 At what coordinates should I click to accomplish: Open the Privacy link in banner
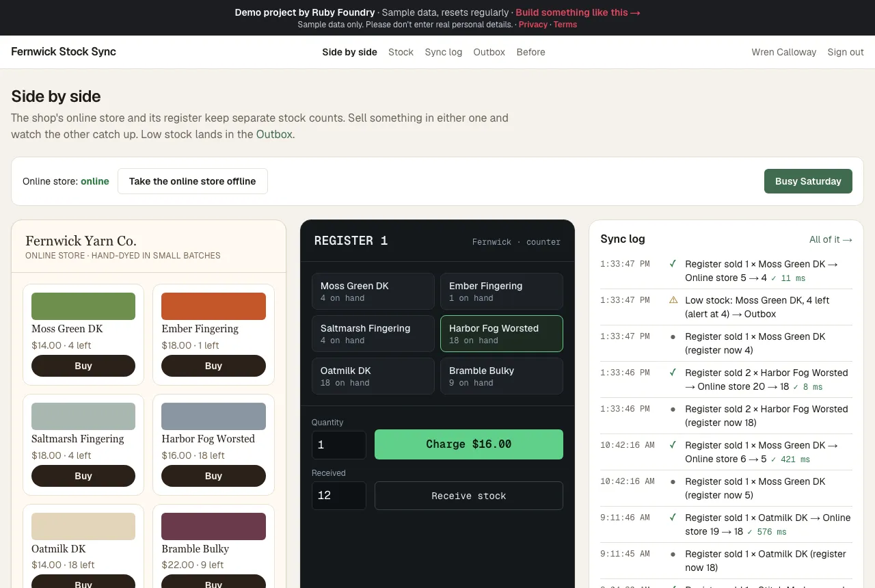click(533, 25)
